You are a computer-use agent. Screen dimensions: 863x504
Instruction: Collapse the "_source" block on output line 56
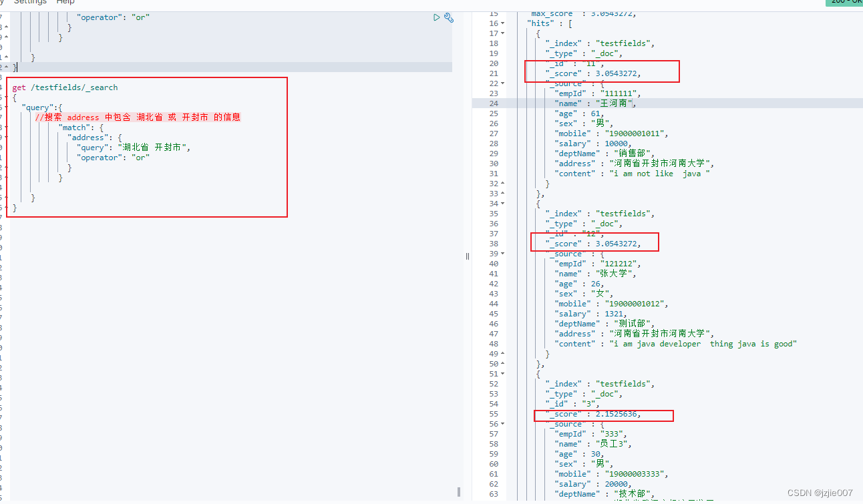point(502,424)
